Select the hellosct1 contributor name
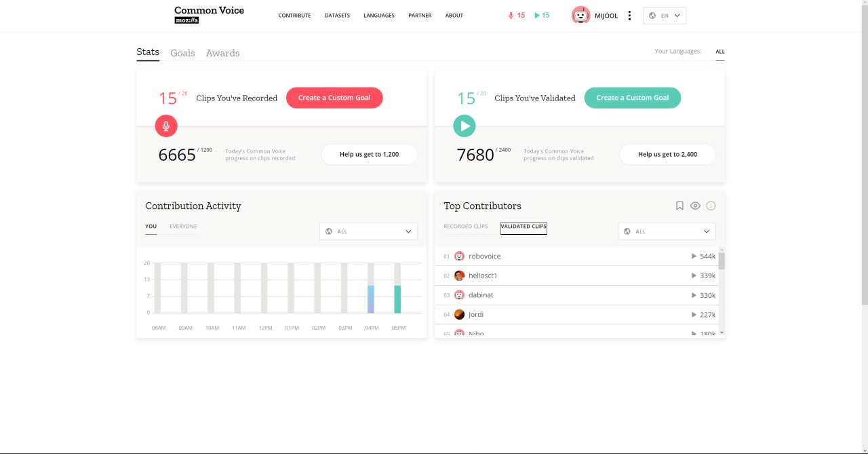Screen dimensions: 868x454 [483, 276]
